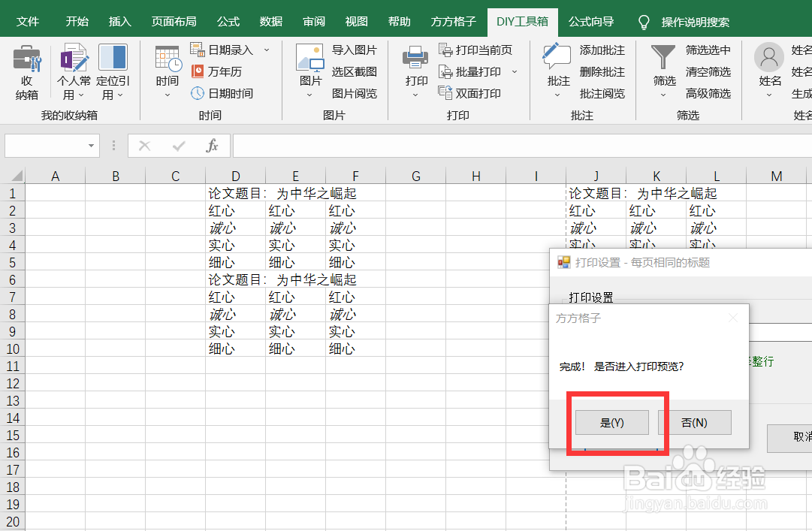This screenshot has width=812, height=531.
Task: Expand the 打印 dropdown arrow
Action: (415, 95)
